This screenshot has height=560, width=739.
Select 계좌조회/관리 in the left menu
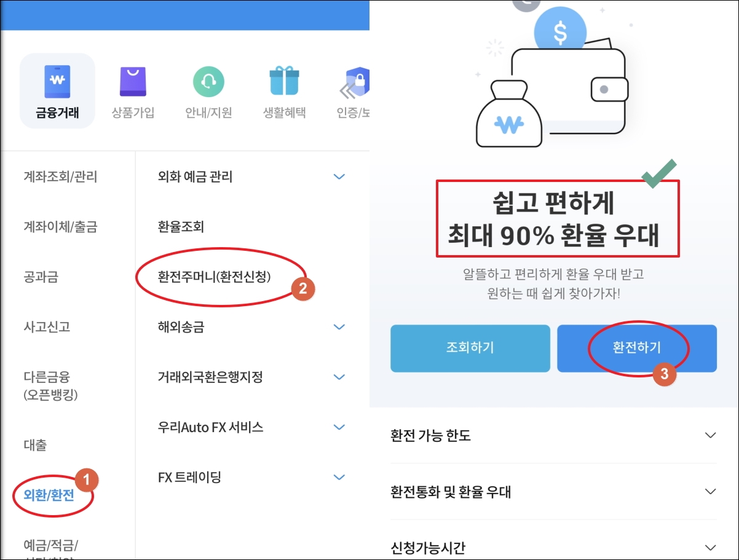coord(60,177)
